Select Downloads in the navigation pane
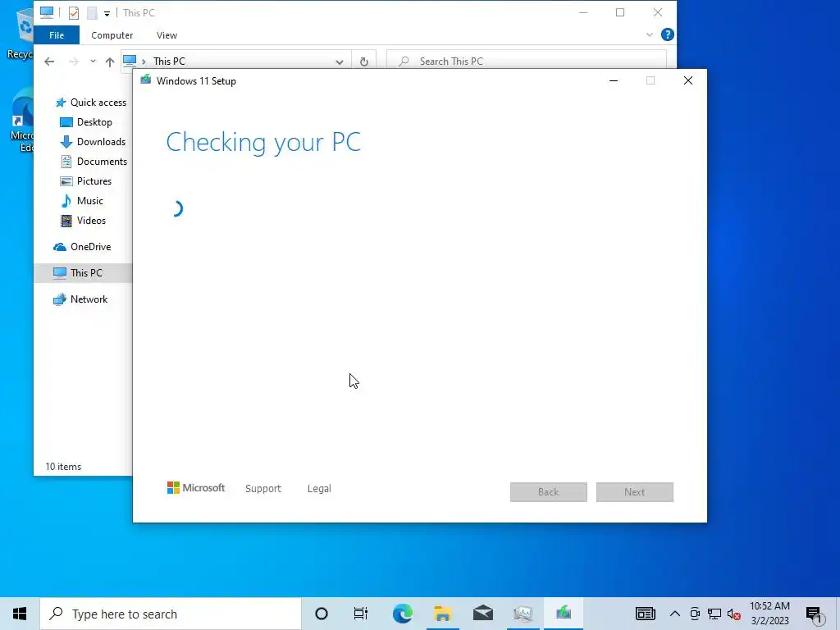Viewport: 840px width, 630px height. pyautogui.click(x=93, y=141)
